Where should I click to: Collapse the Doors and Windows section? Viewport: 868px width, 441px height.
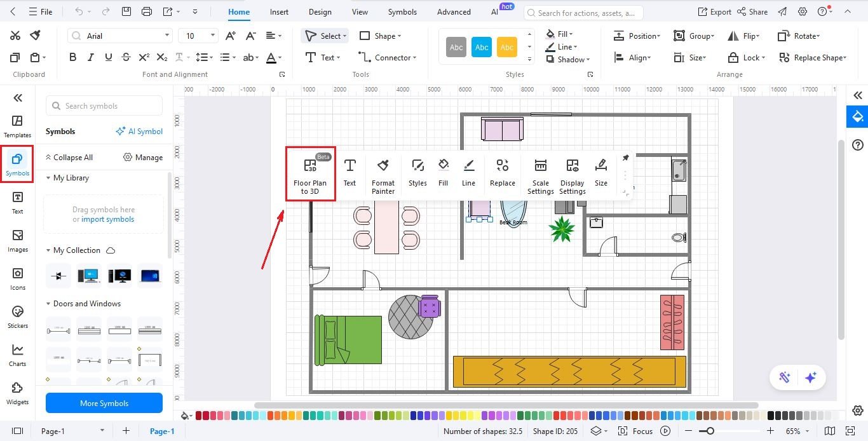(x=48, y=304)
